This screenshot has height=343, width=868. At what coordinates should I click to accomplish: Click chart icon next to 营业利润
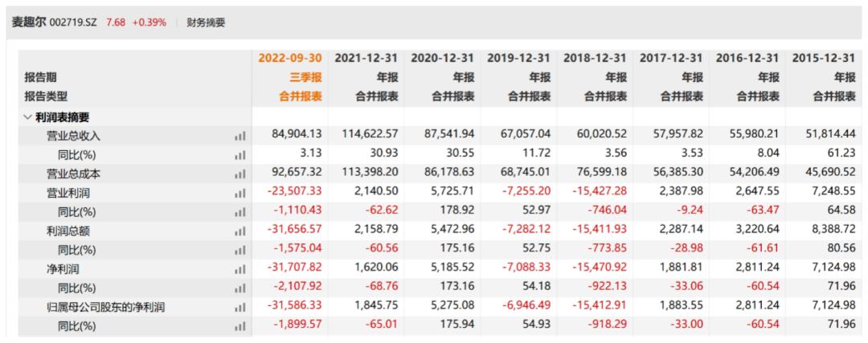point(240,194)
